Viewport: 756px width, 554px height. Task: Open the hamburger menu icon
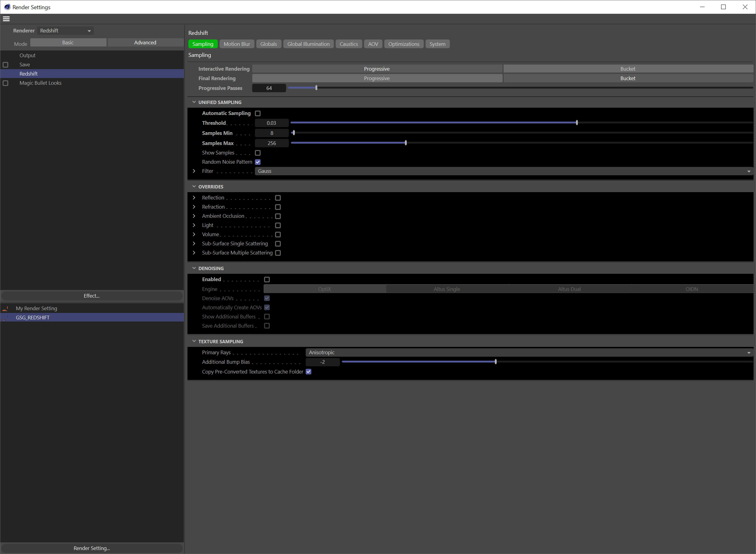pyautogui.click(x=6, y=19)
